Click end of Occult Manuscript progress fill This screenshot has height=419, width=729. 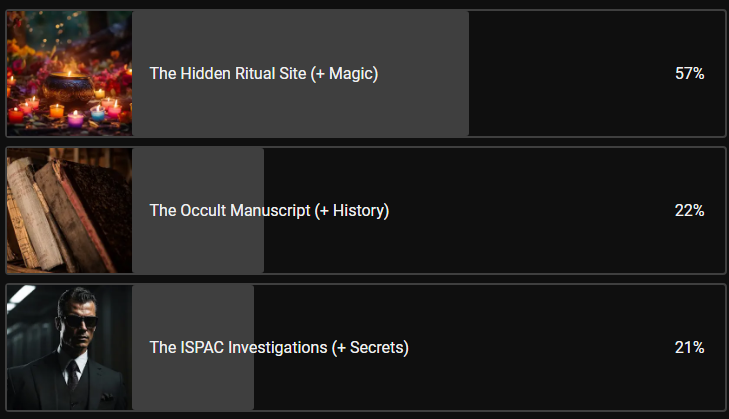tap(260, 210)
